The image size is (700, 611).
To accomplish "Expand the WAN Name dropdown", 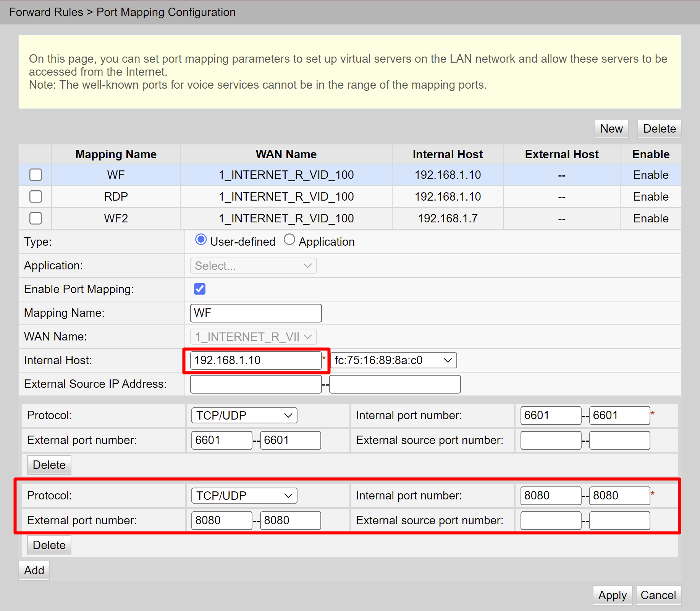I will tap(253, 337).
